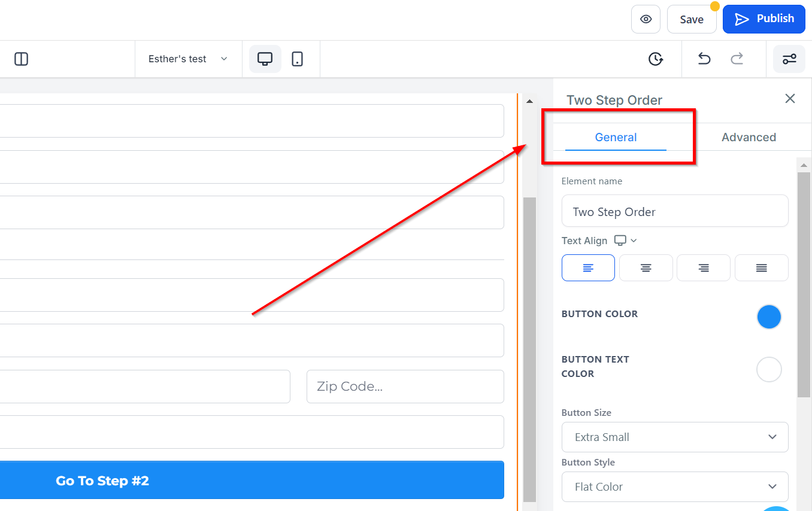Click the Go To Step #2 button
This screenshot has width=812, height=511.
252,480
